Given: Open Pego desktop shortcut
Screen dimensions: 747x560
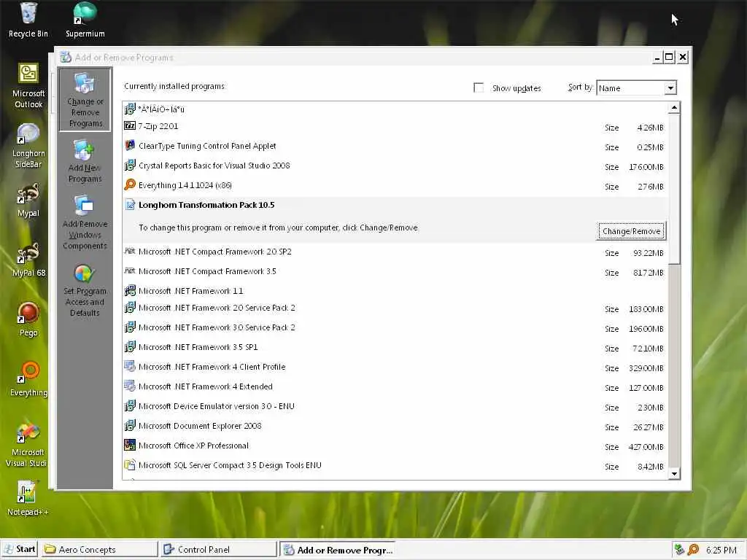Looking at the screenshot, I should click(28, 319).
